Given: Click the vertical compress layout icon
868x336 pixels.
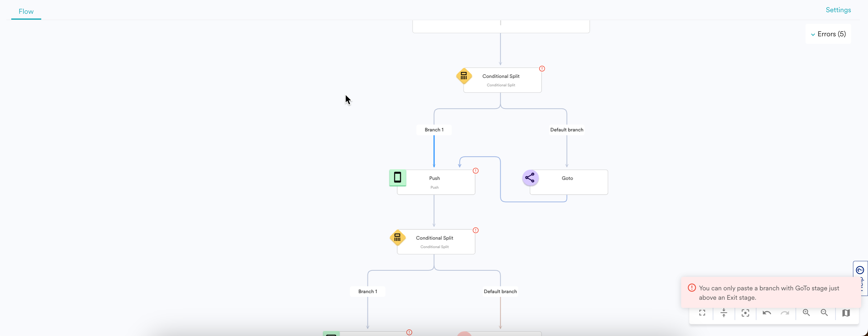Looking at the screenshot, I should coord(723,313).
